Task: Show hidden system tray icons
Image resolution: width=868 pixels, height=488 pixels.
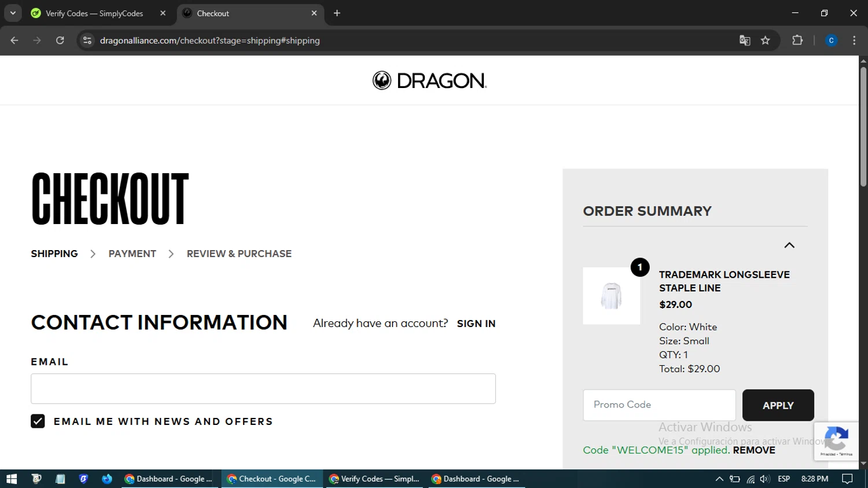Action: (x=719, y=479)
